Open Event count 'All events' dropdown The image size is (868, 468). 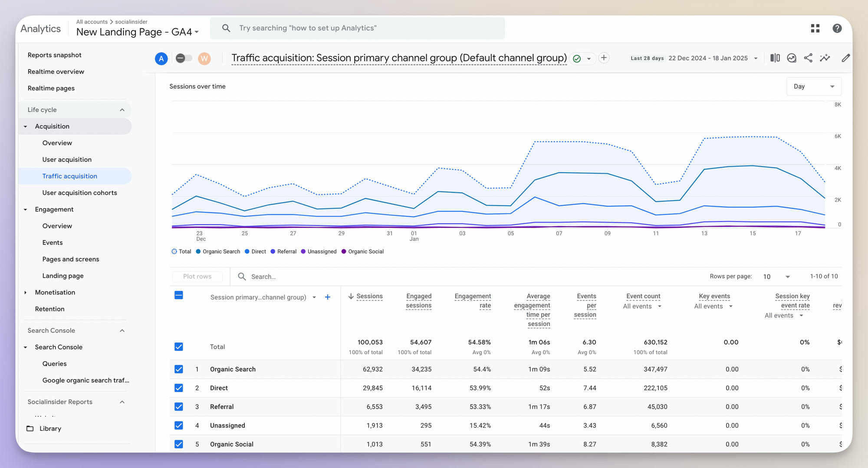[642, 307]
